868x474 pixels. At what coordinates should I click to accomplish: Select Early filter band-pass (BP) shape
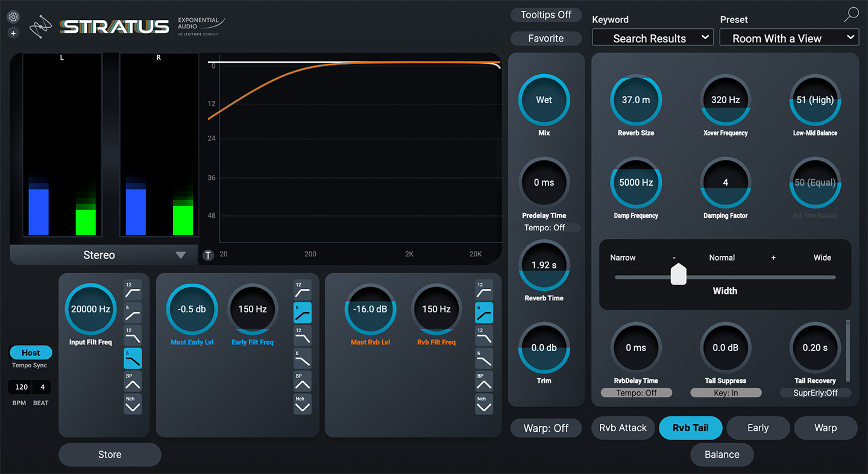(303, 381)
